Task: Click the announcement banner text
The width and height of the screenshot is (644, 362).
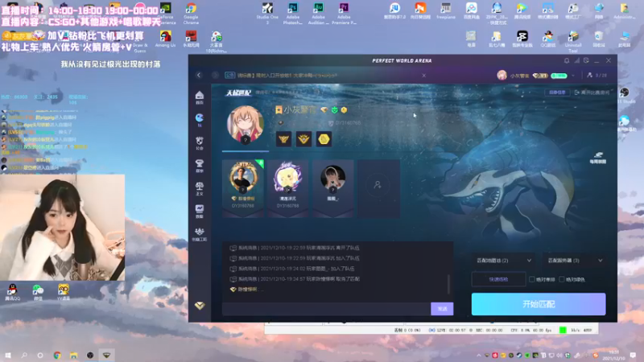Action: click(287, 76)
